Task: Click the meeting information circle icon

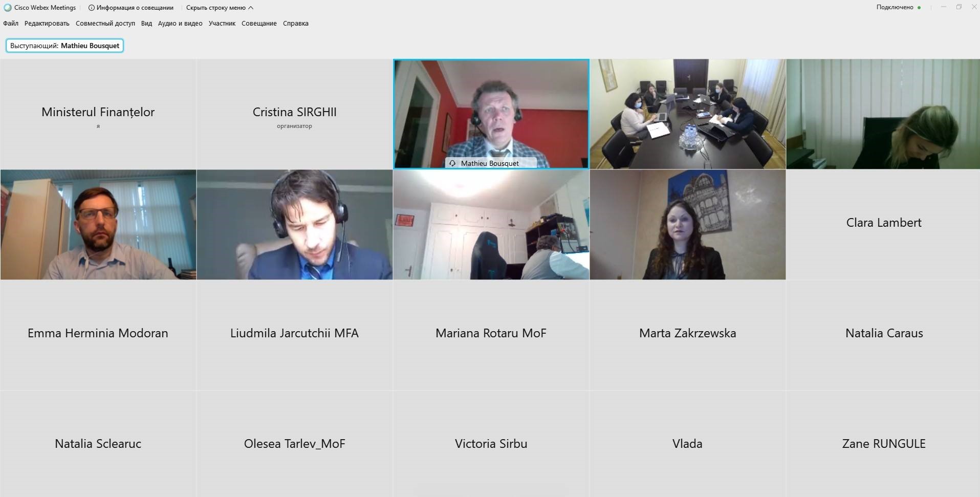Action: click(92, 8)
